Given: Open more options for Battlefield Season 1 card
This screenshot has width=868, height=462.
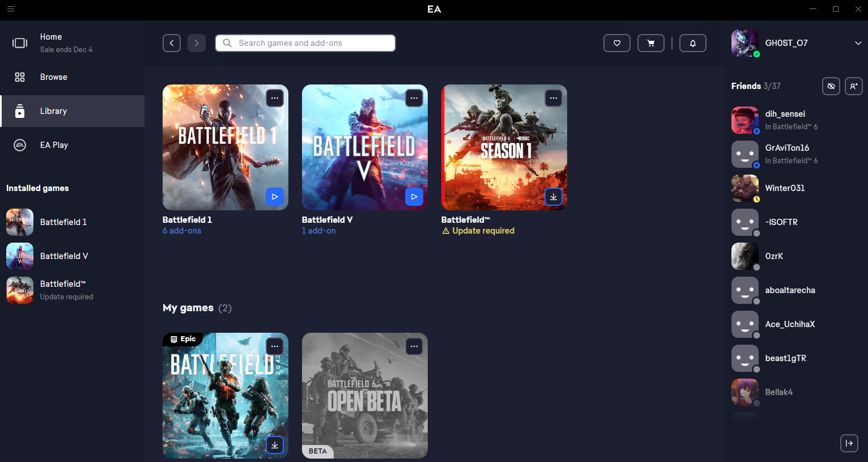Looking at the screenshot, I should [554, 98].
